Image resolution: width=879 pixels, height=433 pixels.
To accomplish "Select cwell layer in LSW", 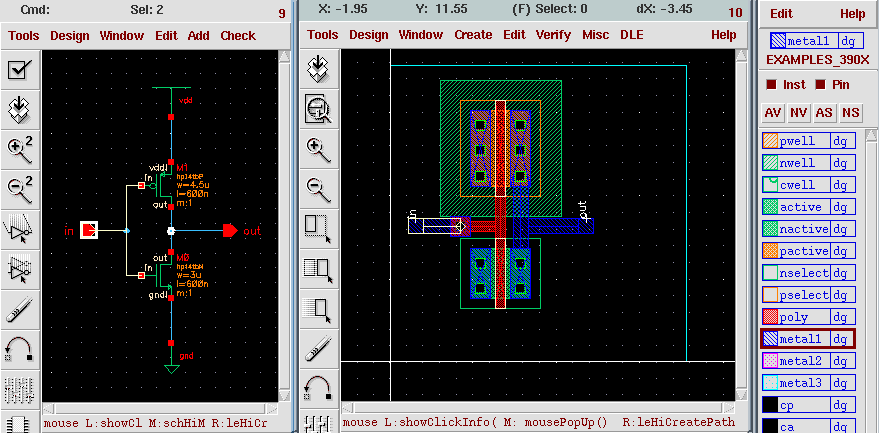I will [808, 185].
